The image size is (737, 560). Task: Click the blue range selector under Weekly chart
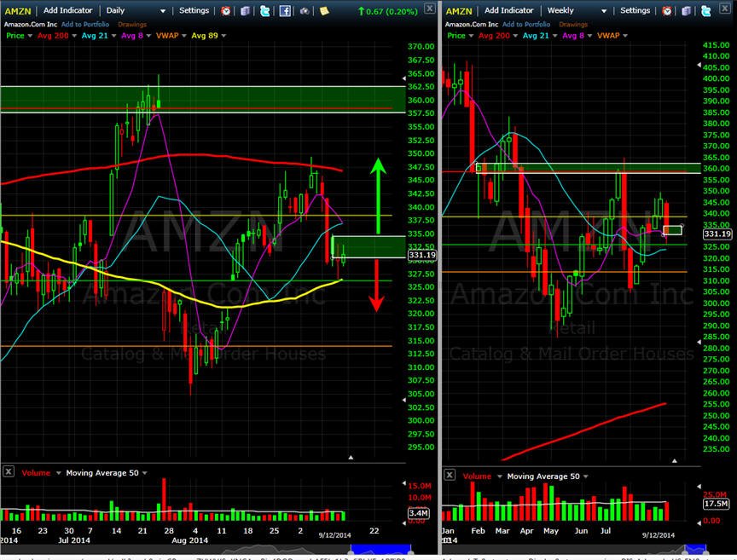696,549
